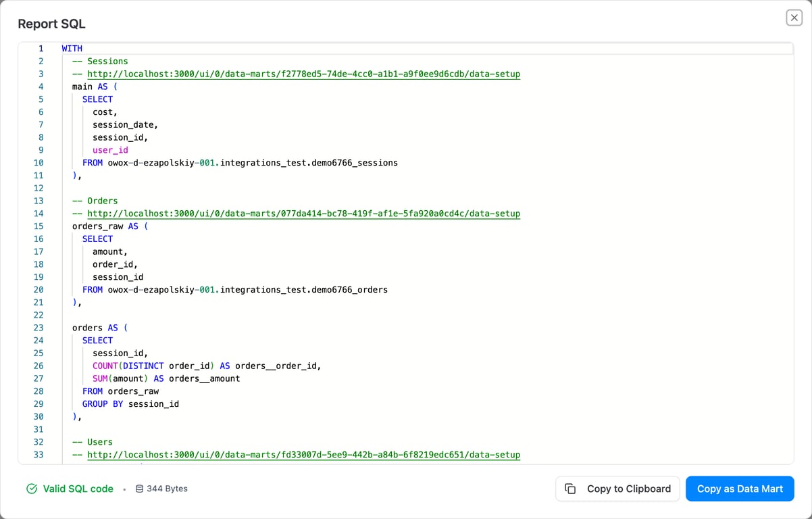Click the Copy to Clipboard button
The image size is (812, 519).
tap(617, 489)
